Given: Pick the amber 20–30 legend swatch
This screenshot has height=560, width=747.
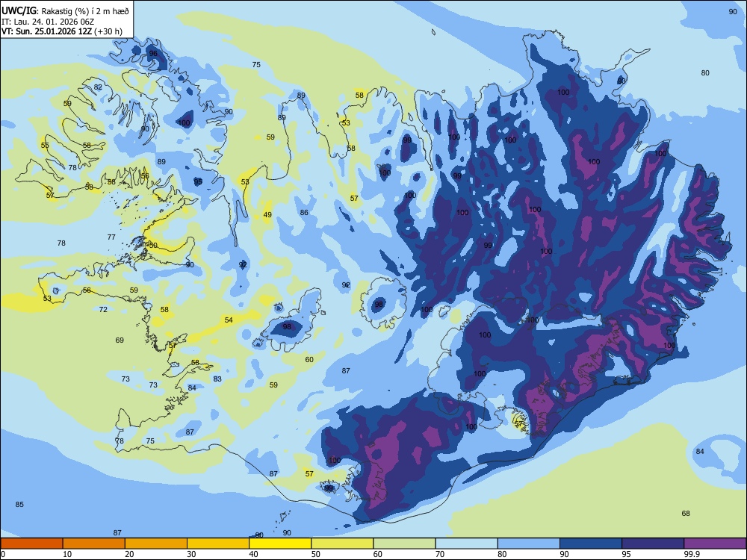Looking at the screenshot, I should (156, 544).
